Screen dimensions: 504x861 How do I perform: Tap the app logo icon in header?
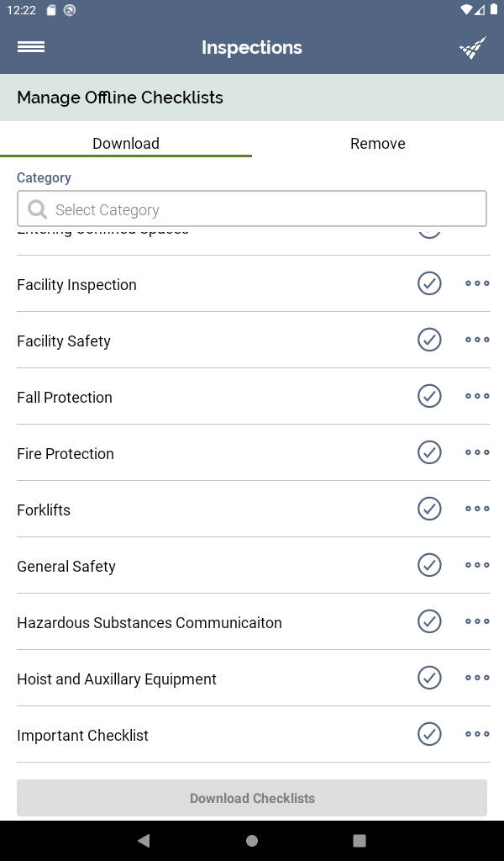click(x=473, y=47)
